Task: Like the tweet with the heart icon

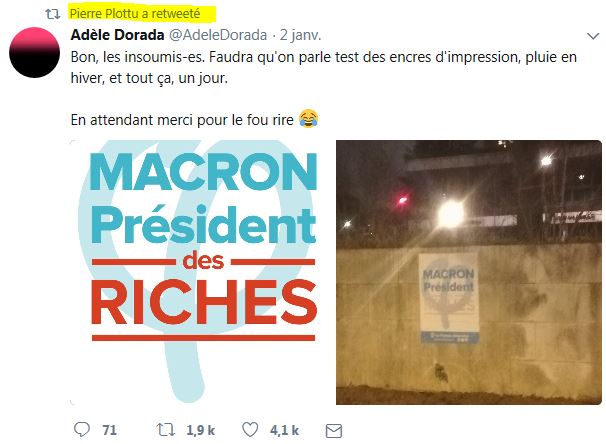Action: pos(250,429)
